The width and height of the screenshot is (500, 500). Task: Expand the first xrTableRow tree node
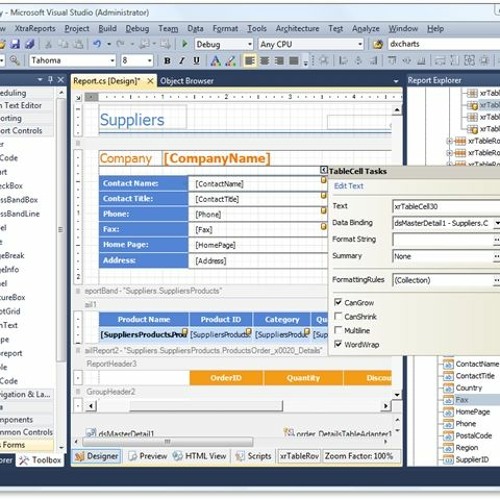point(449,141)
